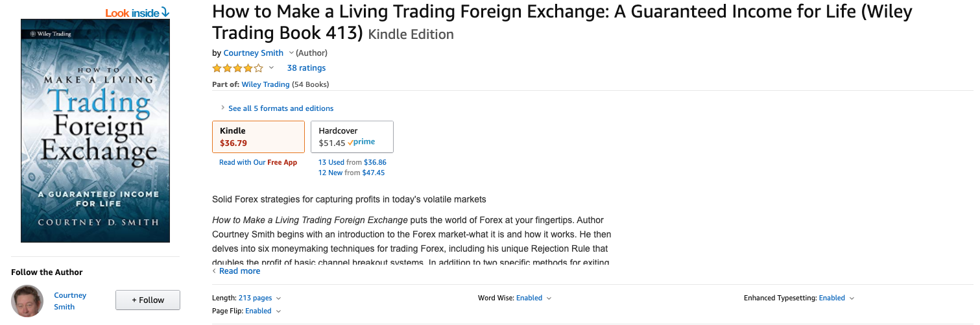Screen dimensions: 980x325
Task: Click the Read more link
Action: (x=239, y=271)
